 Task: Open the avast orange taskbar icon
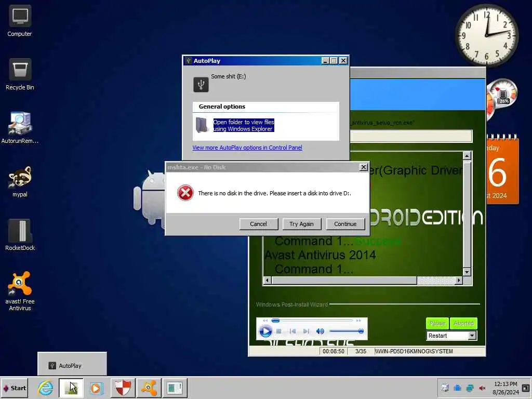(x=149, y=388)
